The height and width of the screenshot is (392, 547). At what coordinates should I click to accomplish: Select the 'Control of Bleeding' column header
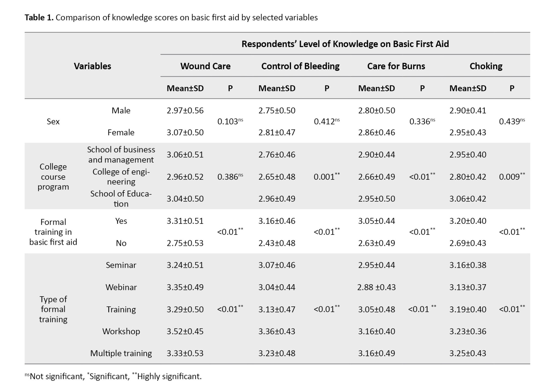click(300, 66)
